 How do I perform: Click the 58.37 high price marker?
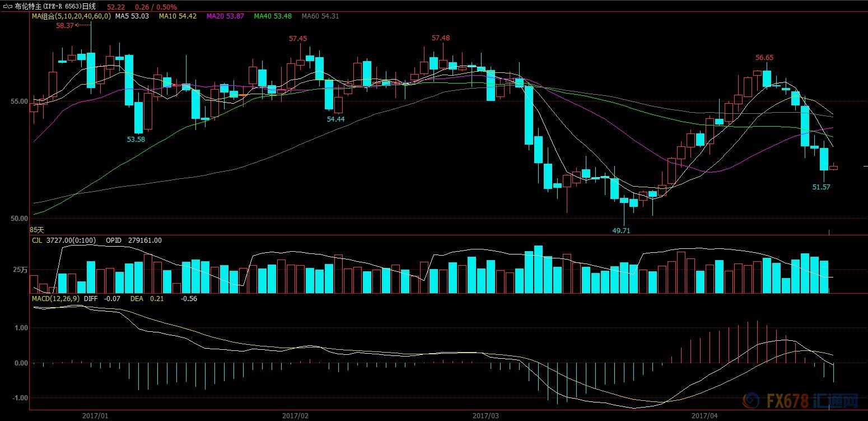coord(65,25)
